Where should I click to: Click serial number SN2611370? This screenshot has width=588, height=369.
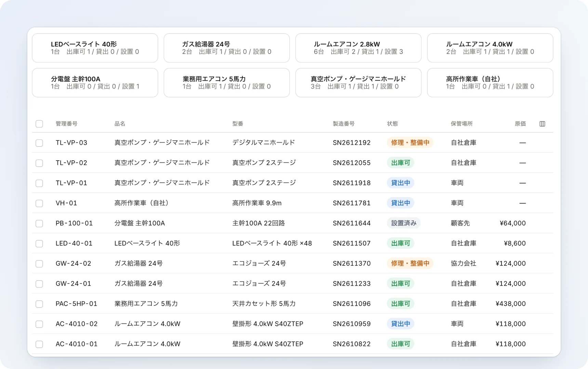tap(352, 263)
